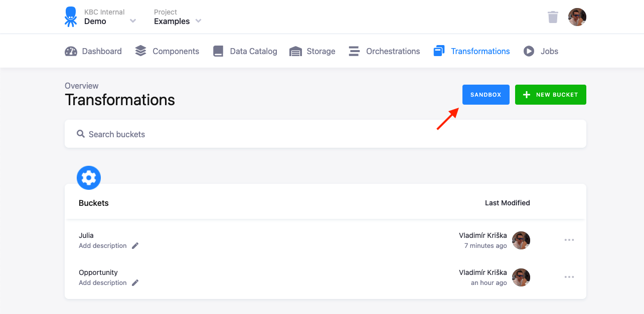
Task: Click Add description under Julia
Action: [103, 246]
